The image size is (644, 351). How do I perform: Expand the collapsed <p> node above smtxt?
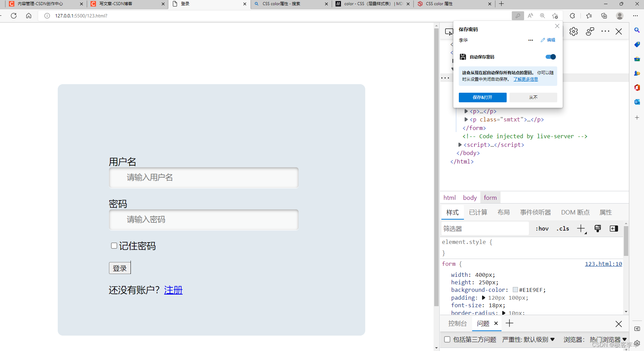[x=466, y=111]
